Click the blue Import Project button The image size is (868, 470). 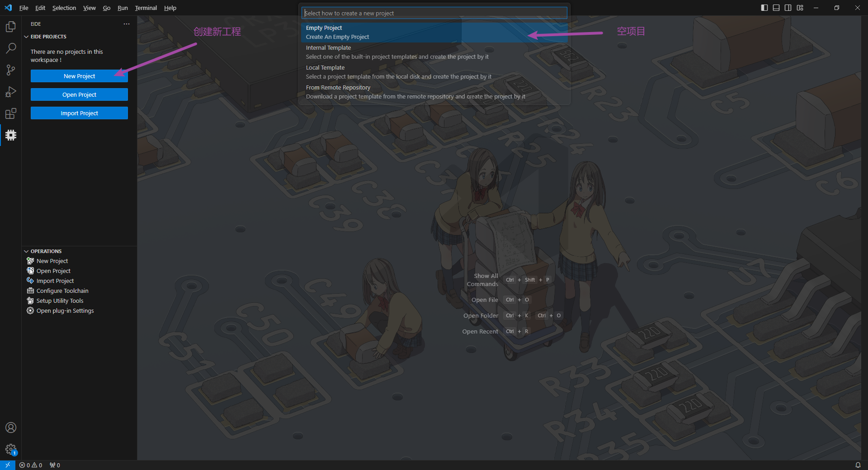point(79,113)
